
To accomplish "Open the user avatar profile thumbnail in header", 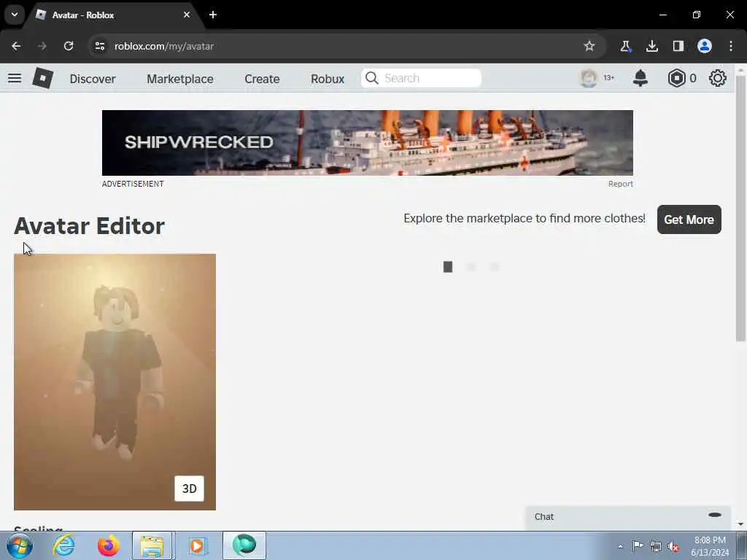I will (x=589, y=78).
